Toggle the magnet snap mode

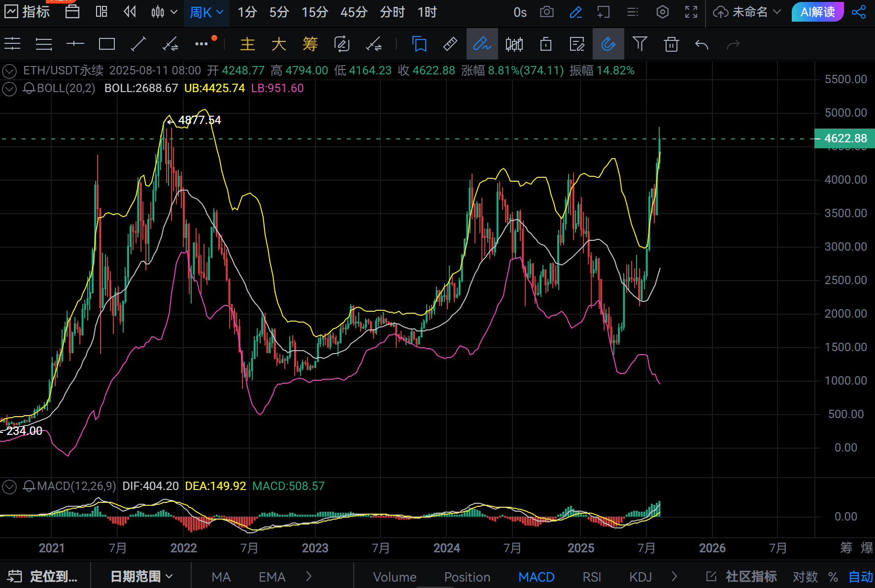[608, 44]
